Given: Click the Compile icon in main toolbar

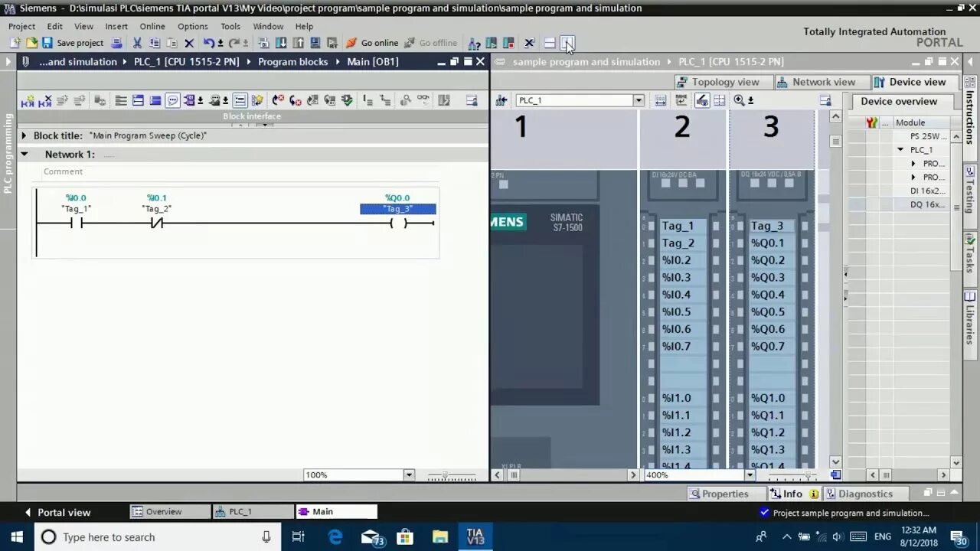Looking at the screenshot, I should (264, 44).
